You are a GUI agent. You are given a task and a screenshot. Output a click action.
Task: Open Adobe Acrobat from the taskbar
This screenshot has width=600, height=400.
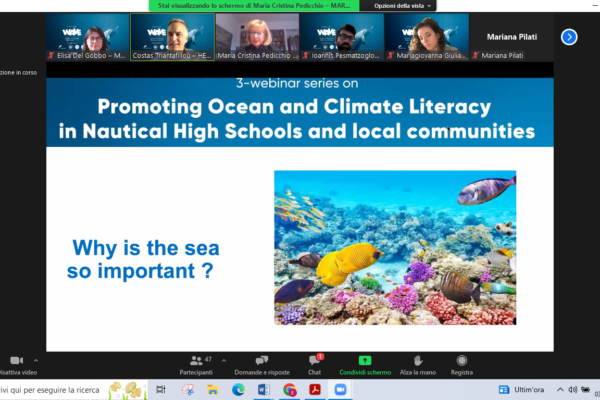pos(315,390)
